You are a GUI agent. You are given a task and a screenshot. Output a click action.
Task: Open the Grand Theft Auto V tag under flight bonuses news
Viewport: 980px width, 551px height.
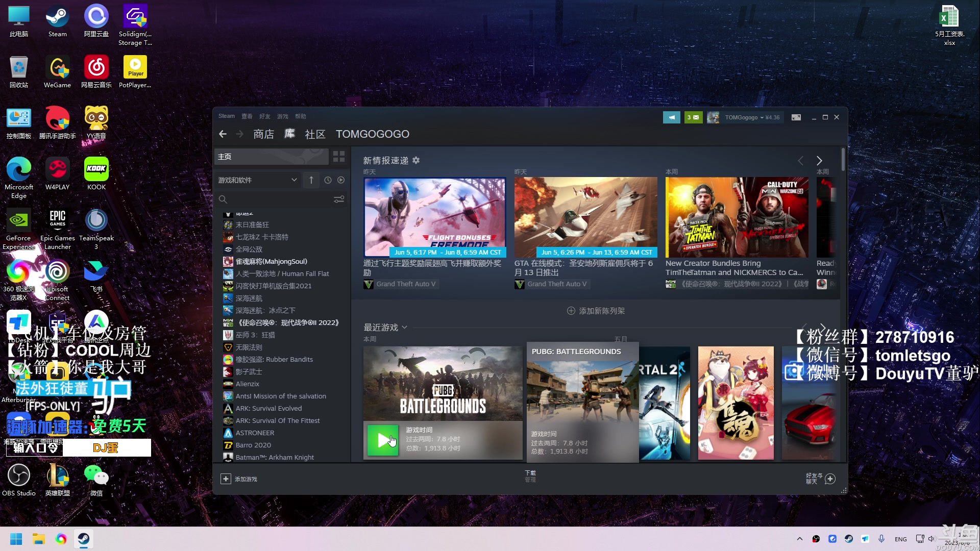pos(401,284)
